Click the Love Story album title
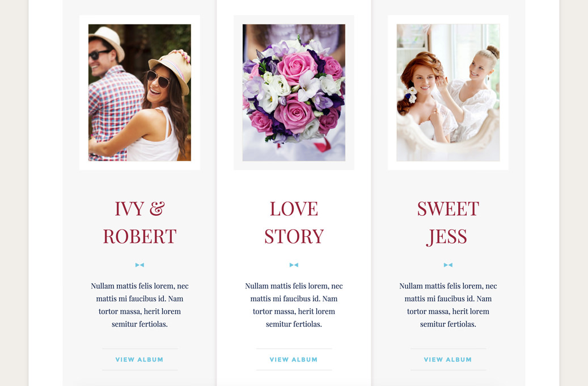Viewport: 588px width, 386px height. [x=294, y=223]
